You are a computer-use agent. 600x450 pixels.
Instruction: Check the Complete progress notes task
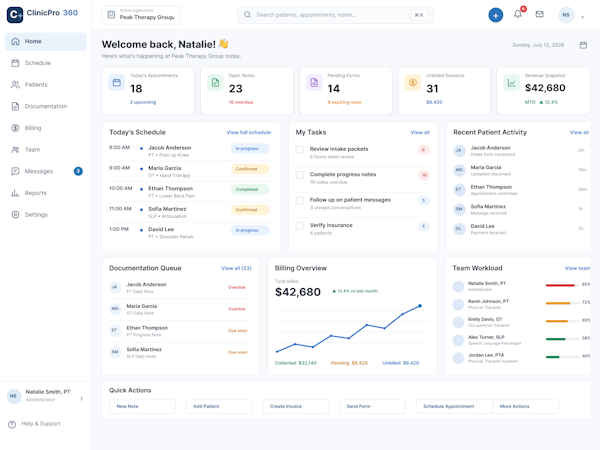(x=300, y=175)
